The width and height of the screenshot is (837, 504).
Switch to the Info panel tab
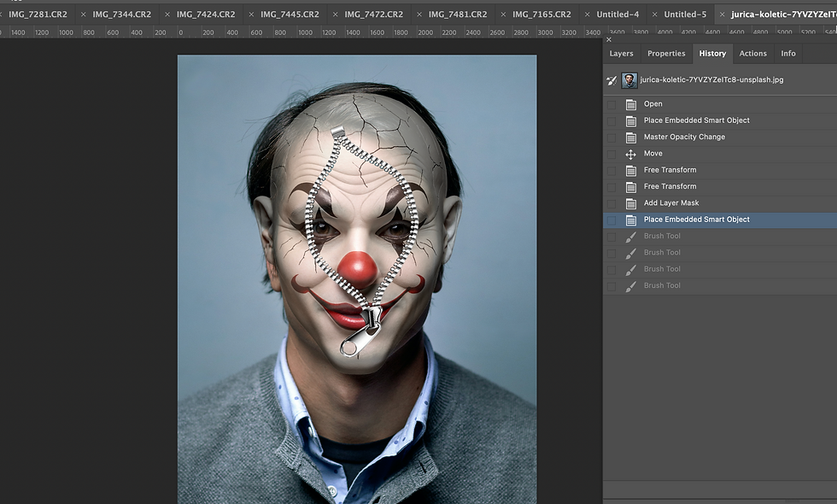(x=787, y=53)
